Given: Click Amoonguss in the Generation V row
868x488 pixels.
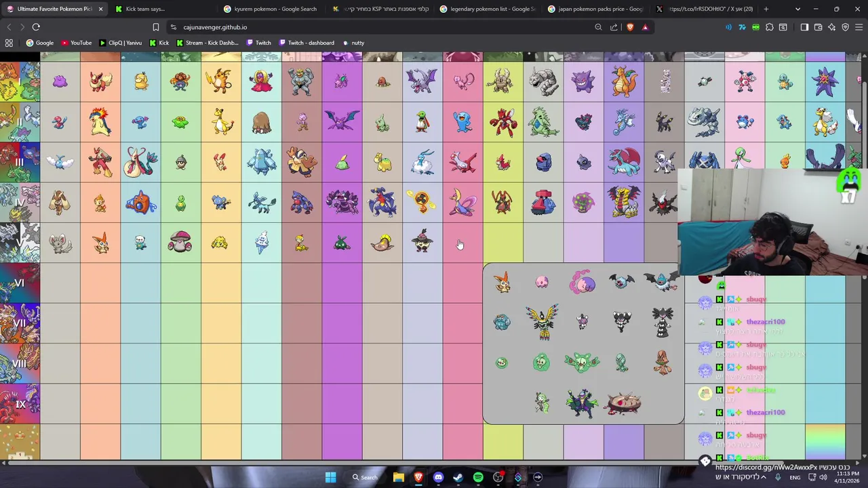Looking at the screenshot, I should click(x=180, y=243).
